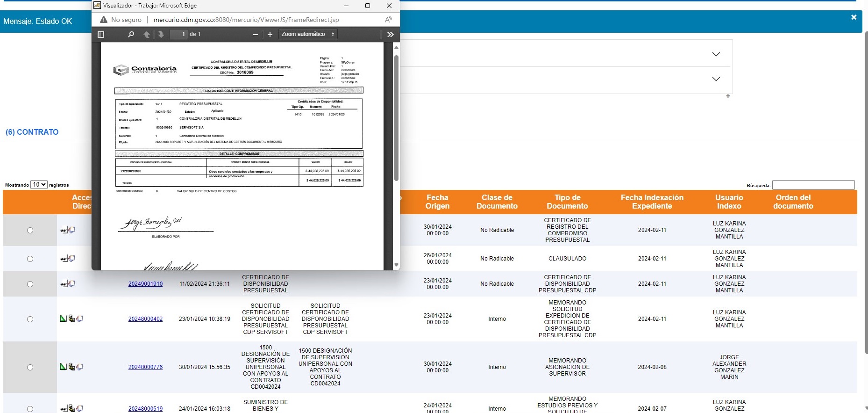Click the Búsqueda search field
Screen dimensions: 868x413
click(813, 185)
